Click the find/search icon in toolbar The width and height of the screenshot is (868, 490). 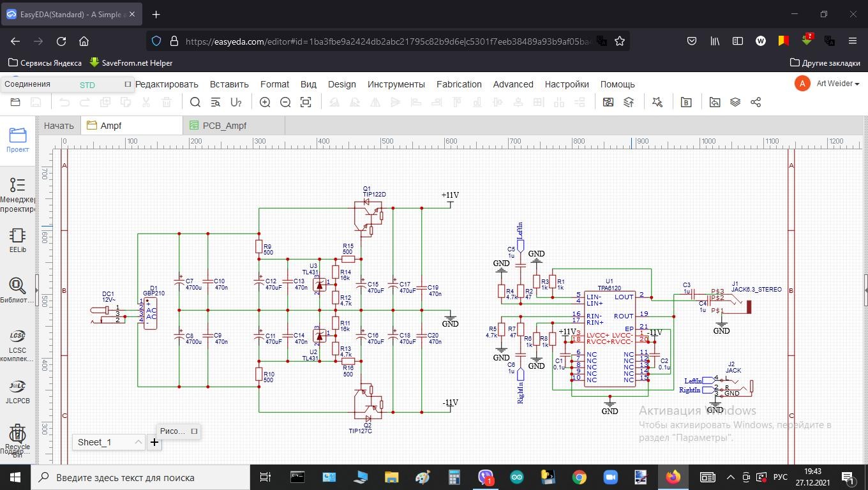(x=195, y=102)
